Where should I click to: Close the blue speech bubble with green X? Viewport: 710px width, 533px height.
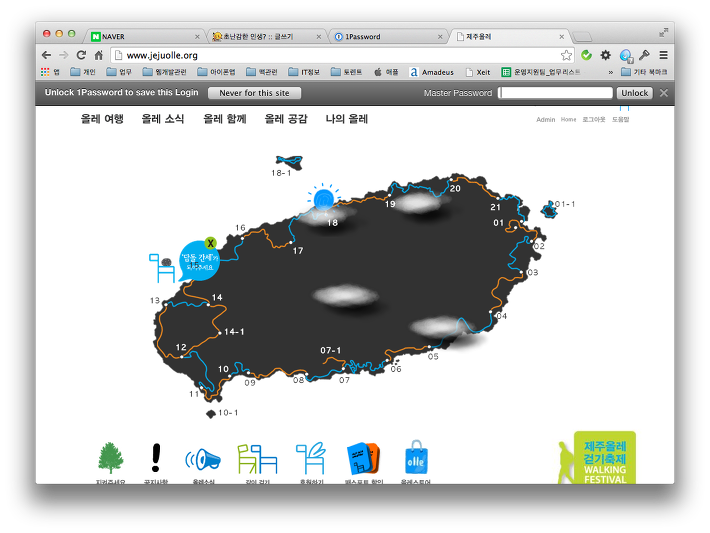(210, 243)
